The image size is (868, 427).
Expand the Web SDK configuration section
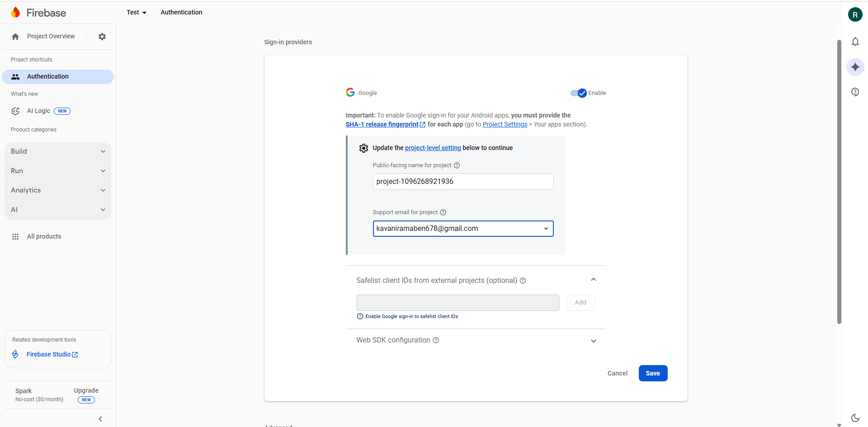594,341
